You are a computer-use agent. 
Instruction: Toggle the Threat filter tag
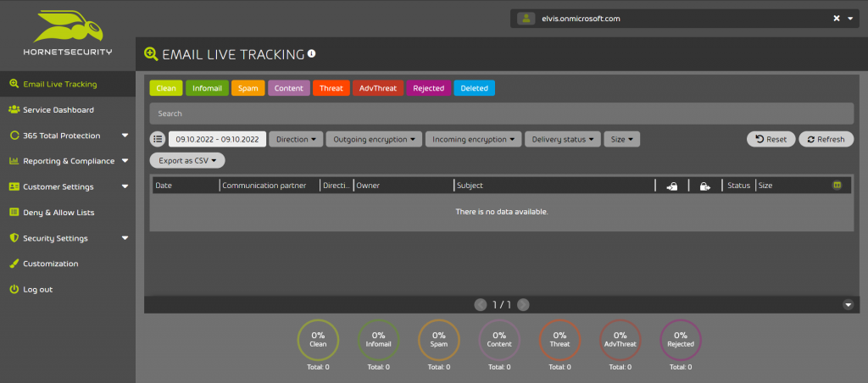point(331,88)
